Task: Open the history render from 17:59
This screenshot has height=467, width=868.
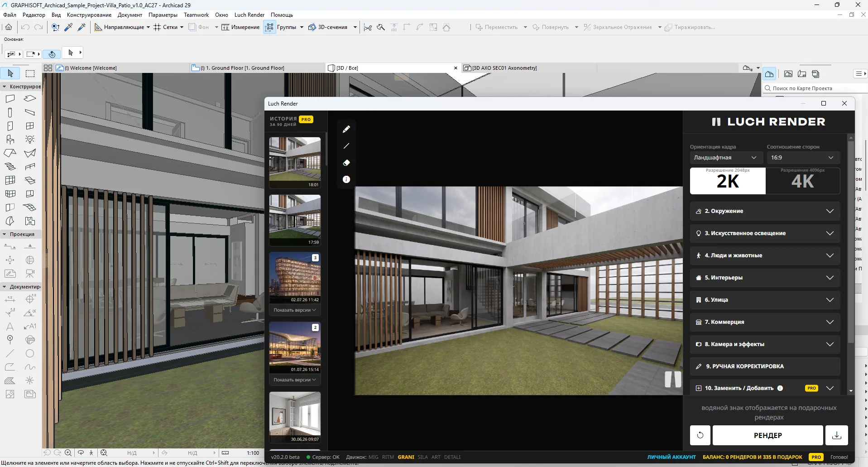Action: click(x=295, y=220)
